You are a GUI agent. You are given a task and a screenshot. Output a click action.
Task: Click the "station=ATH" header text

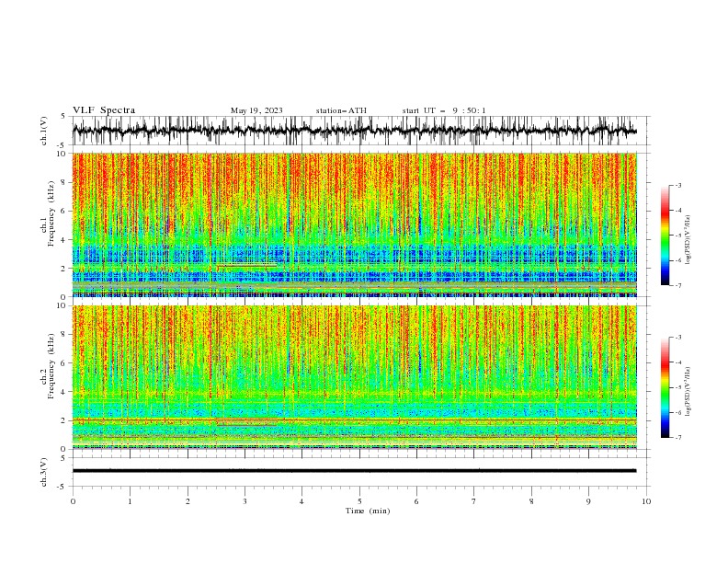coord(341,110)
